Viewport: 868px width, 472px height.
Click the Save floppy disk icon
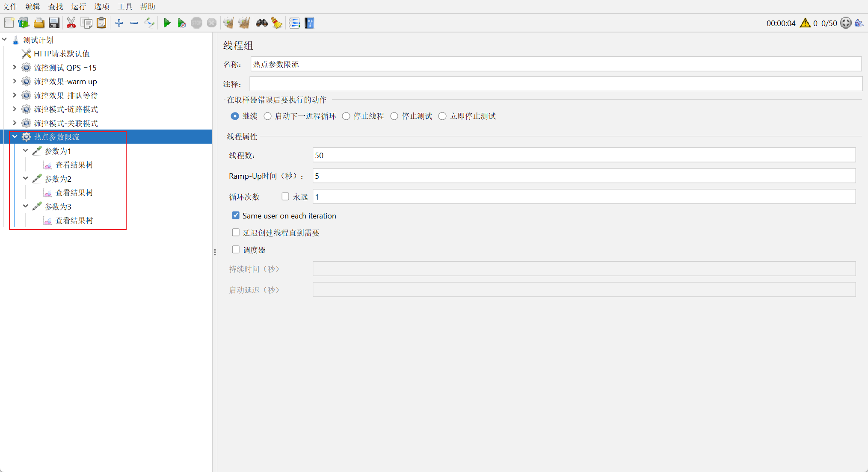pyautogui.click(x=54, y=23)
